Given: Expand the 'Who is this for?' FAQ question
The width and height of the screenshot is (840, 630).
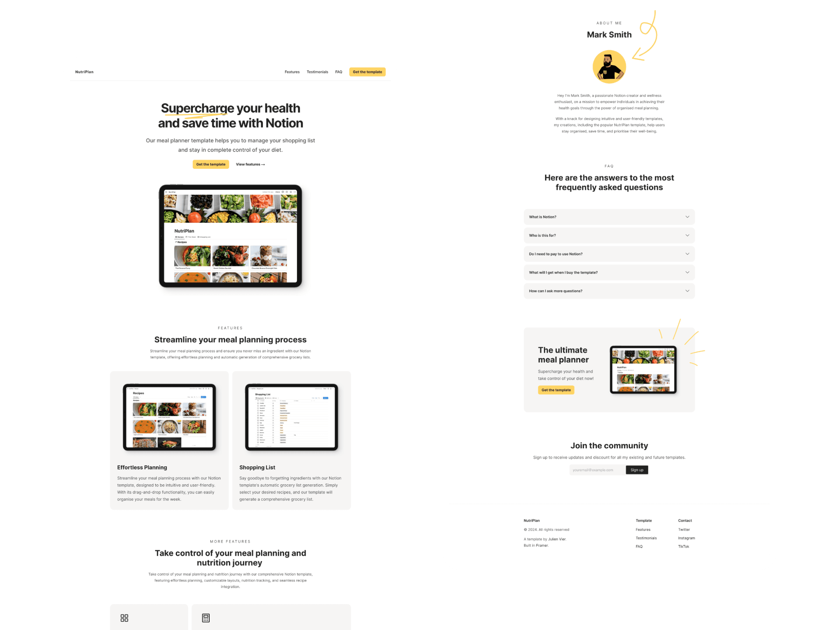Looking at the screenshot, I should pyautogui.click(x=609, y=235).
